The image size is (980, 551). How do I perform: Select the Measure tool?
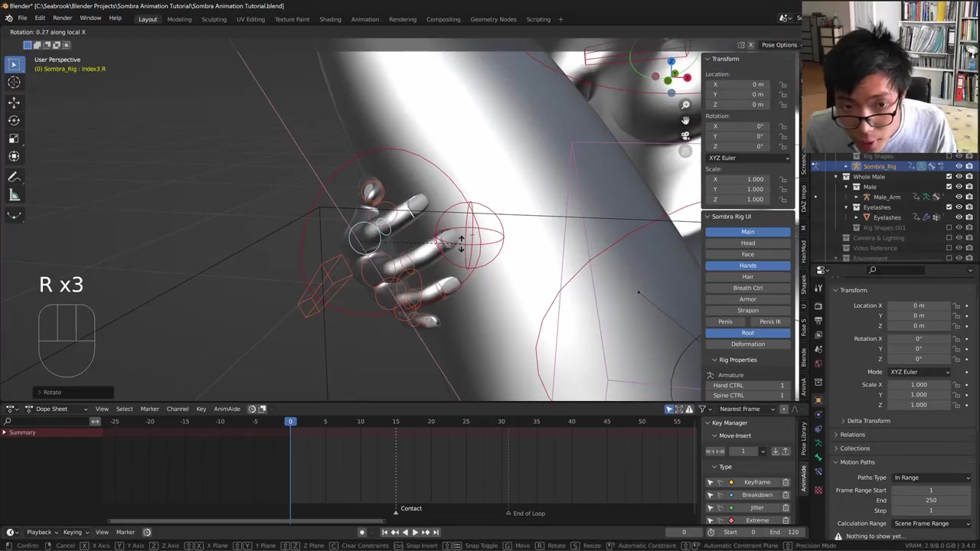point(14,195)
